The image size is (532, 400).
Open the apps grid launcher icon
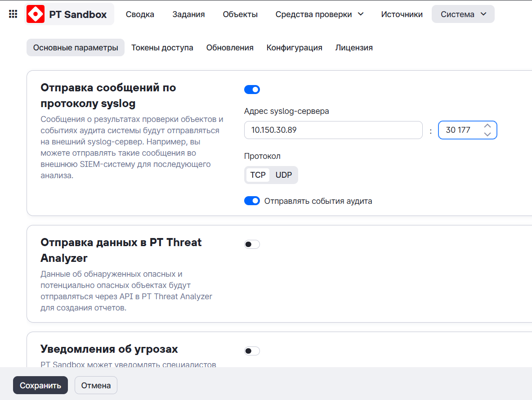coord(13,14)
